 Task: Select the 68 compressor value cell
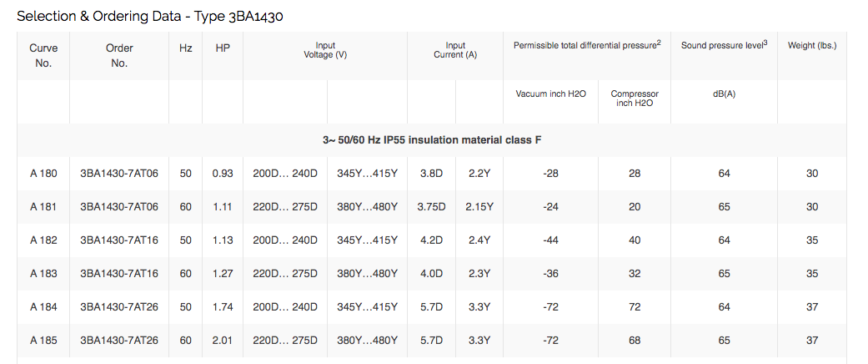(635, 341)
